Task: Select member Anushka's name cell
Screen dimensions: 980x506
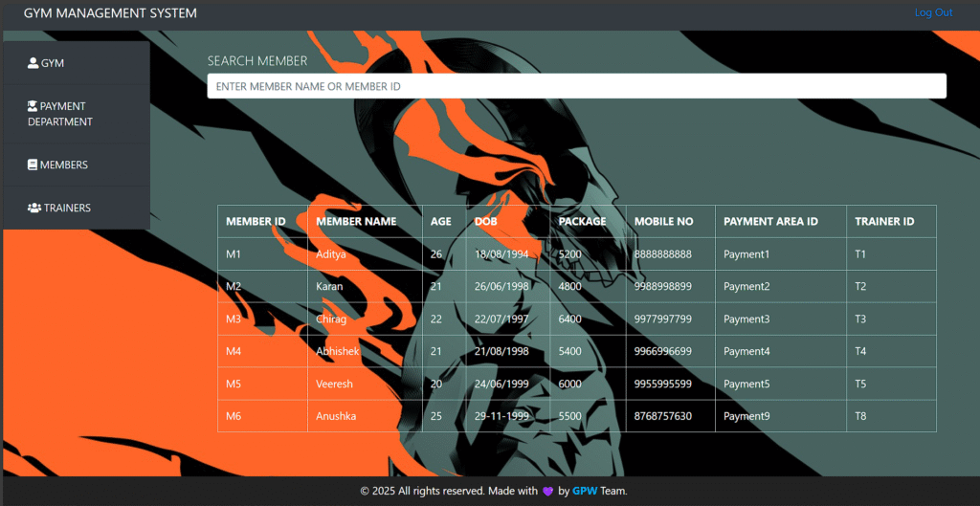Action: tap(365, 416)
